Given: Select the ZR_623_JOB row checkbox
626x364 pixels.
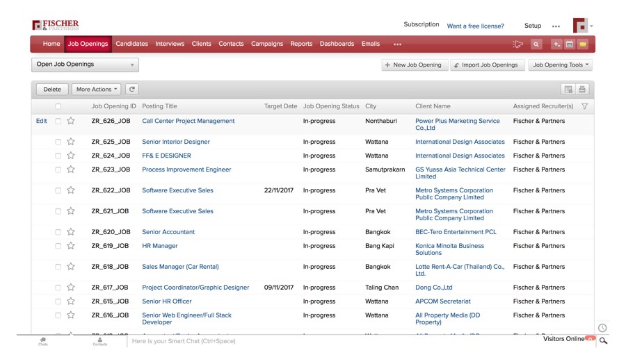Looking at the screenshot, I should click(58, 169).
